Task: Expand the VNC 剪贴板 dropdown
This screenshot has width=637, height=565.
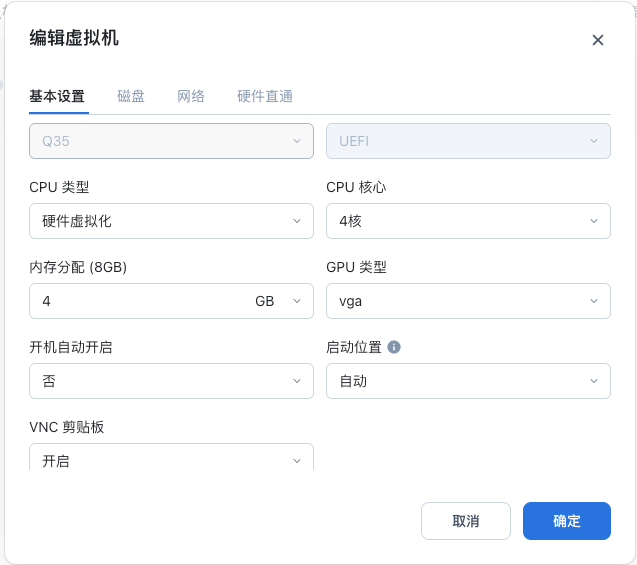Action: pos(171,460)
